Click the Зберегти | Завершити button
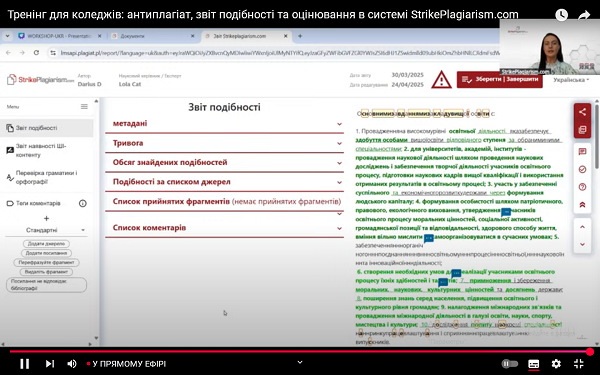 (x=499, y=79)
